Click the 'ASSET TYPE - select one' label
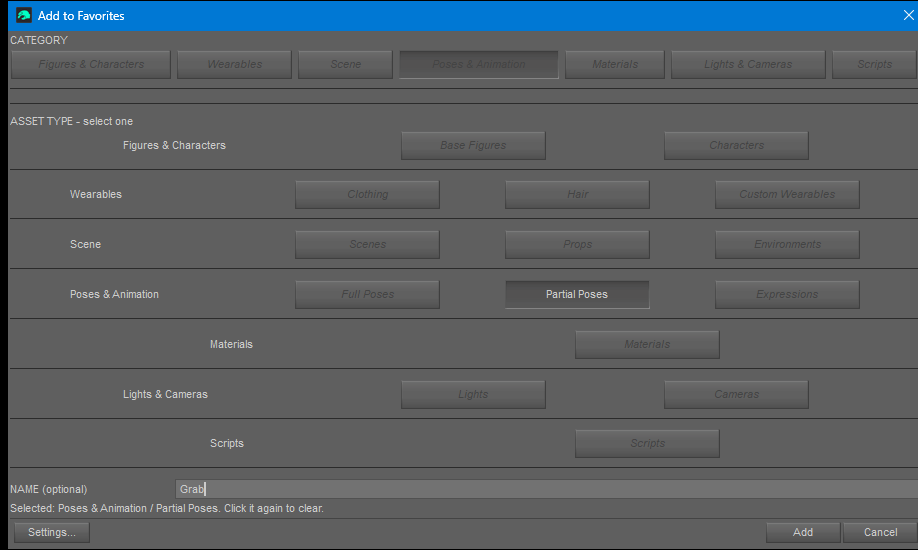Image resolution: width=918 pixels, height=550 pixels. coord(71,121)
